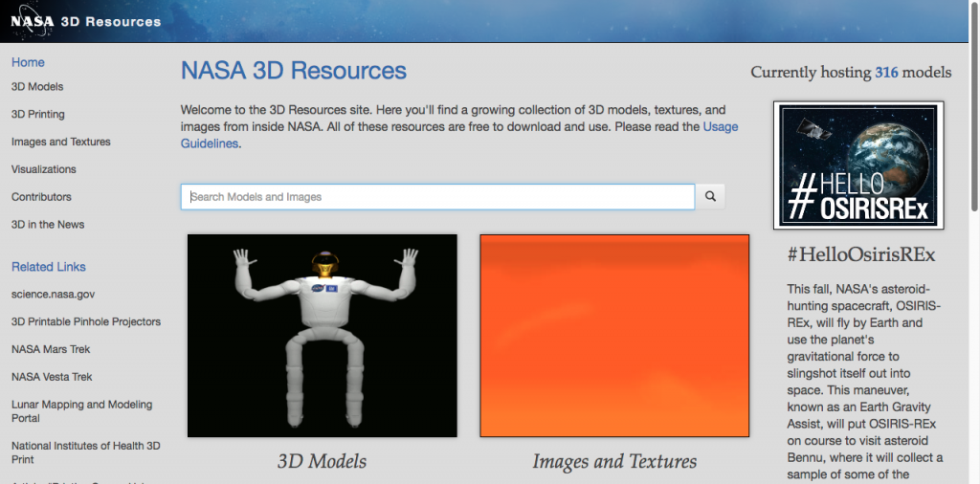Click the magnifying glass search button
Screen dimensions: 980x484
710,196
